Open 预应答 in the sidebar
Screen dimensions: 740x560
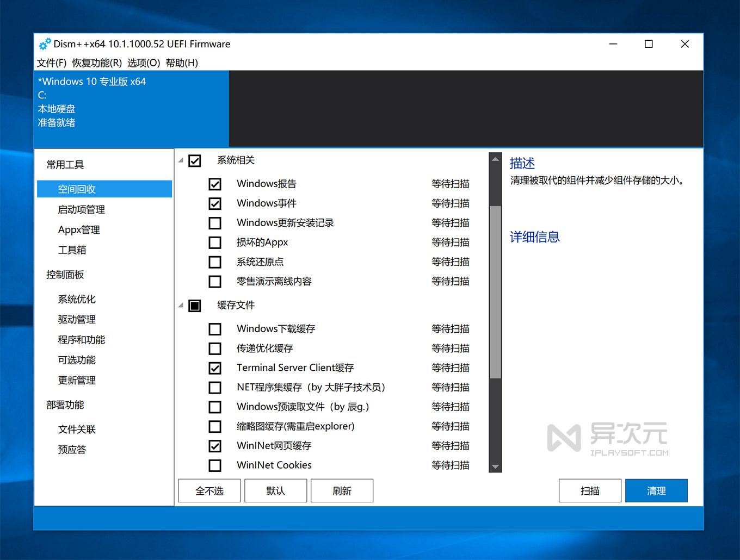72,450
